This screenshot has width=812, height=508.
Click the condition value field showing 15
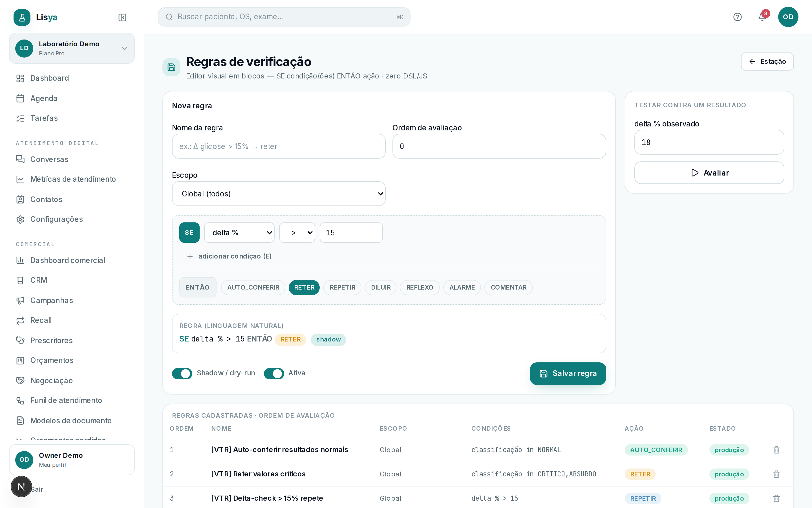click(351, 233)
